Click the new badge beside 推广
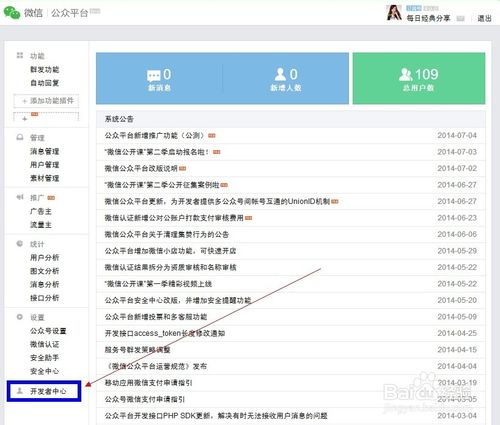 tap(51, 198)
